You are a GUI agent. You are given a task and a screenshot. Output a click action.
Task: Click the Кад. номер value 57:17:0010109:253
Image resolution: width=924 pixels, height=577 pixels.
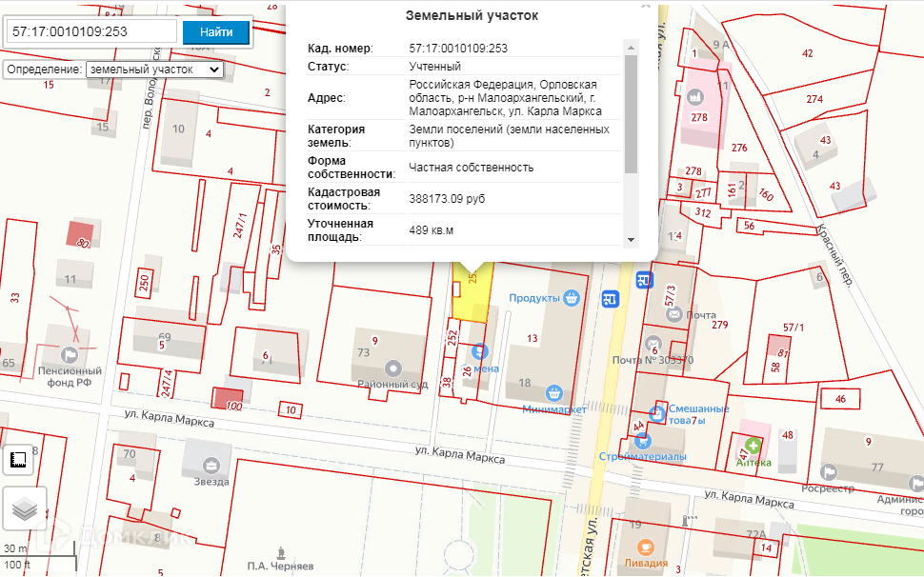point(458,49)
